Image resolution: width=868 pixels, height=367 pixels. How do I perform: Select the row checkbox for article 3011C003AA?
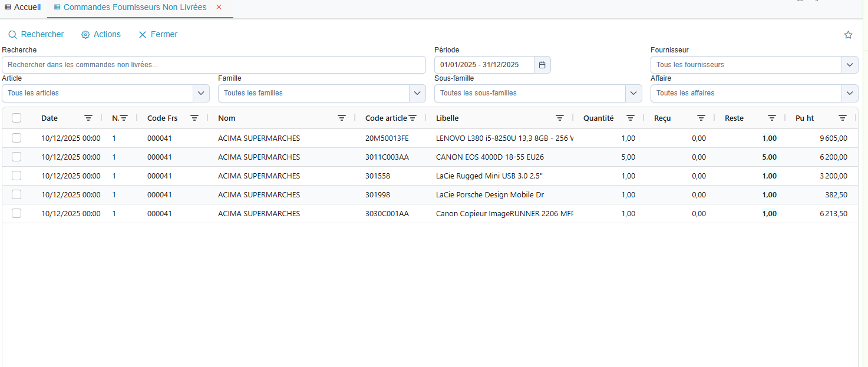pos(16,157)
